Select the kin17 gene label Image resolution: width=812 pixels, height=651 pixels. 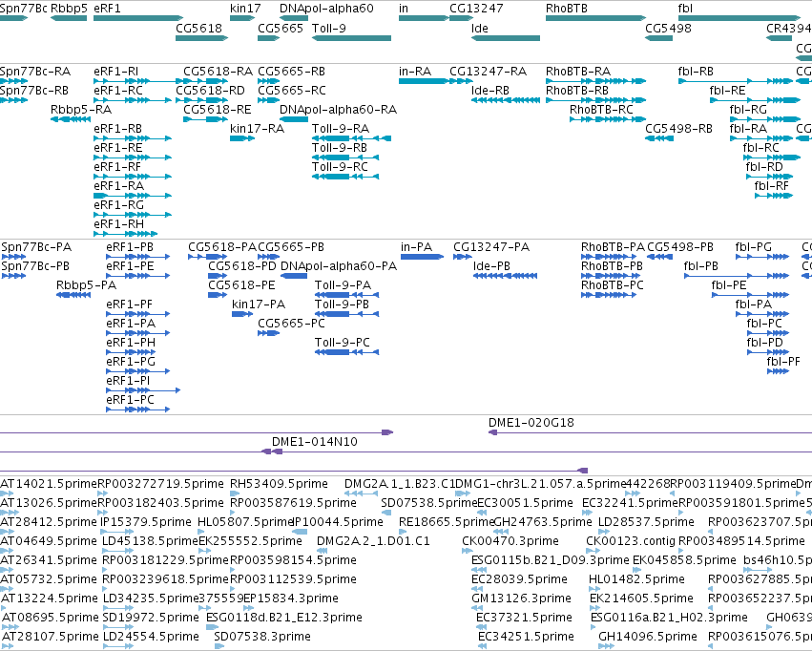(245, 9)
